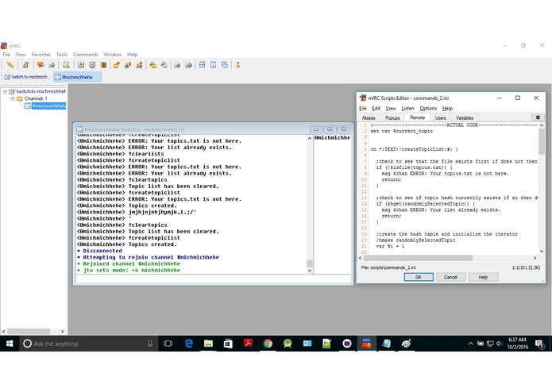
Task: Select twitch.tv michmichhehe server in treebar
Action: [x=41, y=91]
